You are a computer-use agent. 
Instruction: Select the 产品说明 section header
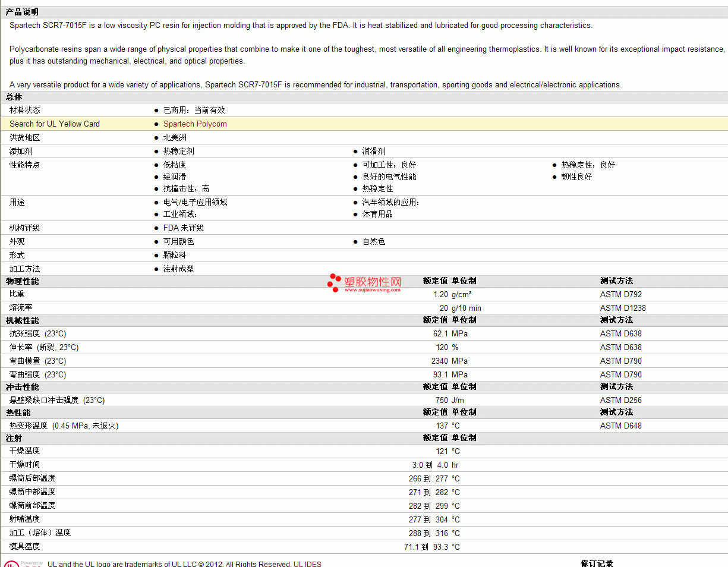pyautogui.click(x=22, y=12)
